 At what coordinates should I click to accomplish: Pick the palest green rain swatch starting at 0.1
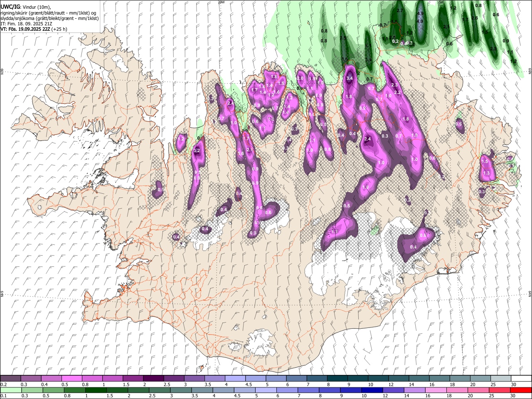(10, 390)
